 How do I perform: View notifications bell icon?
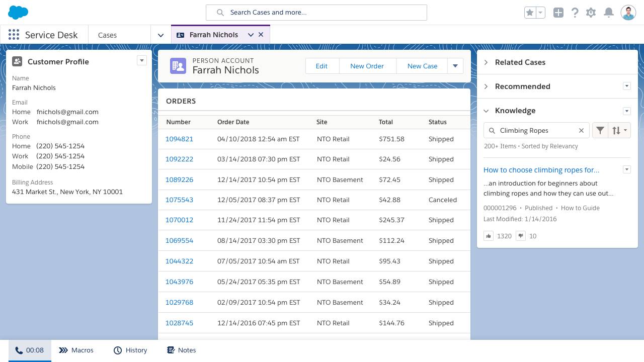point(609,13)
